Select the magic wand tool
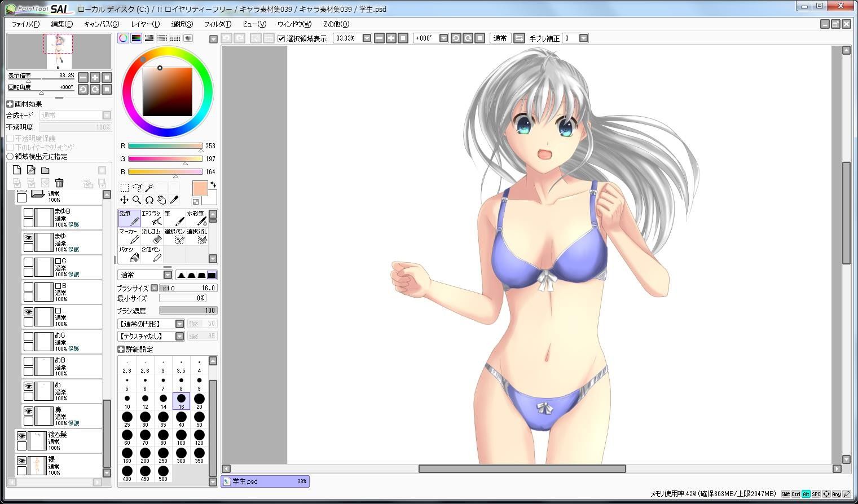858x504 pixels. 149,187
